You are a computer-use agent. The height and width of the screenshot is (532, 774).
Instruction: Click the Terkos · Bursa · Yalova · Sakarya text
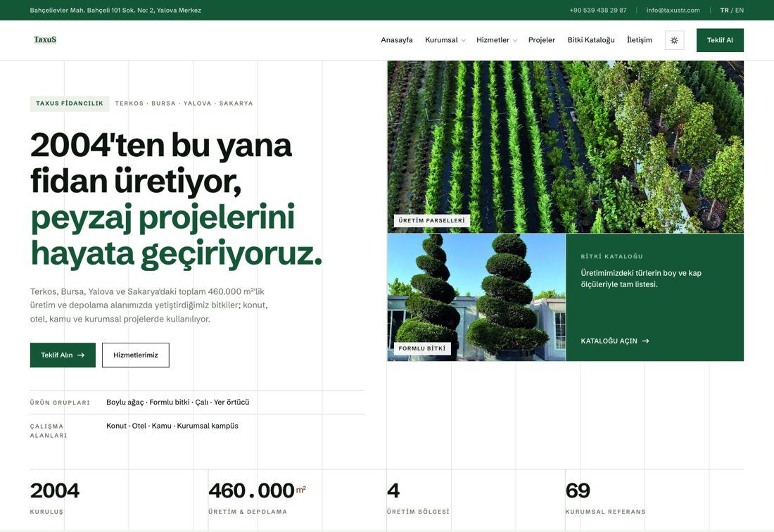184,103
